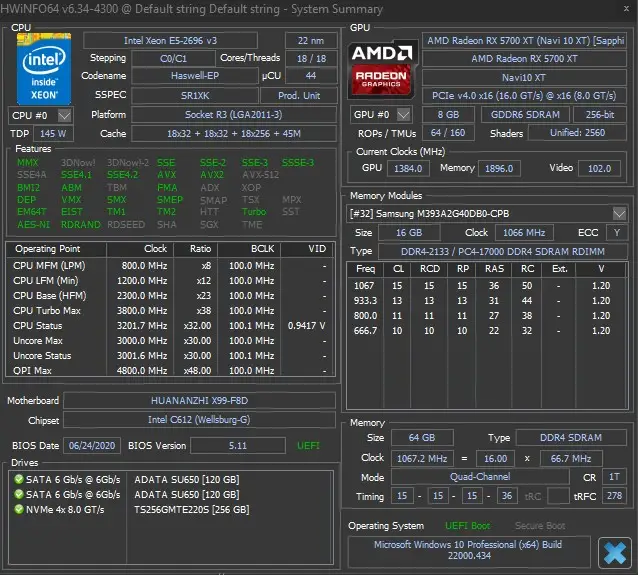Click the CPU Turbo Max row
This screenshot has height=575, width=638.
(x=170, y=310)
